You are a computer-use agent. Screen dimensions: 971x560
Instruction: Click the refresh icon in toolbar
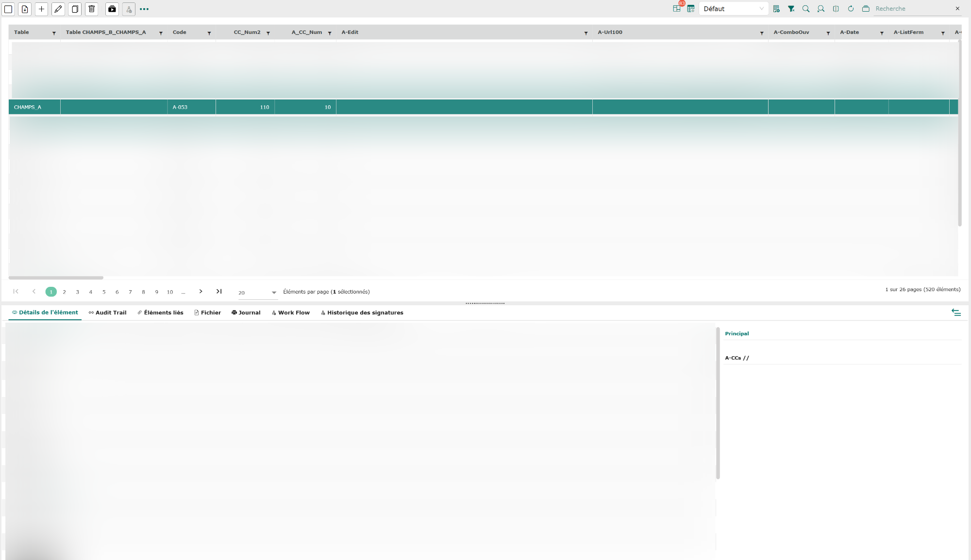coord(851,9)
